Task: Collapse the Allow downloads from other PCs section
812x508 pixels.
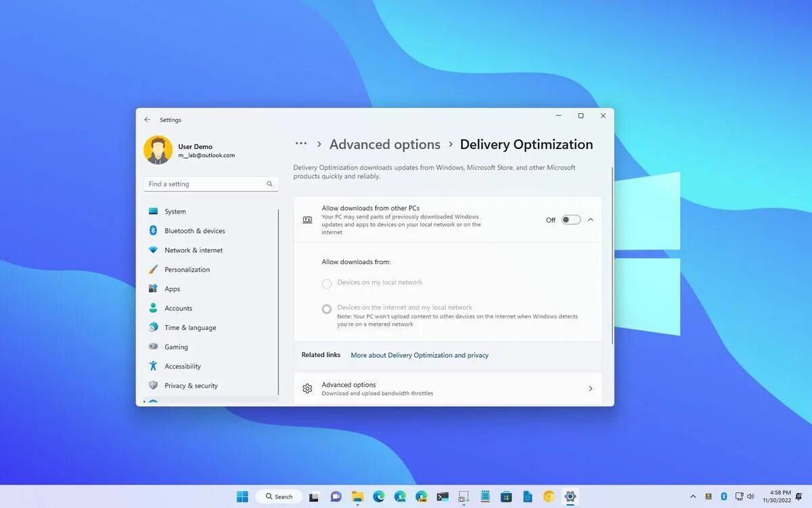Action: pos(590,219)
